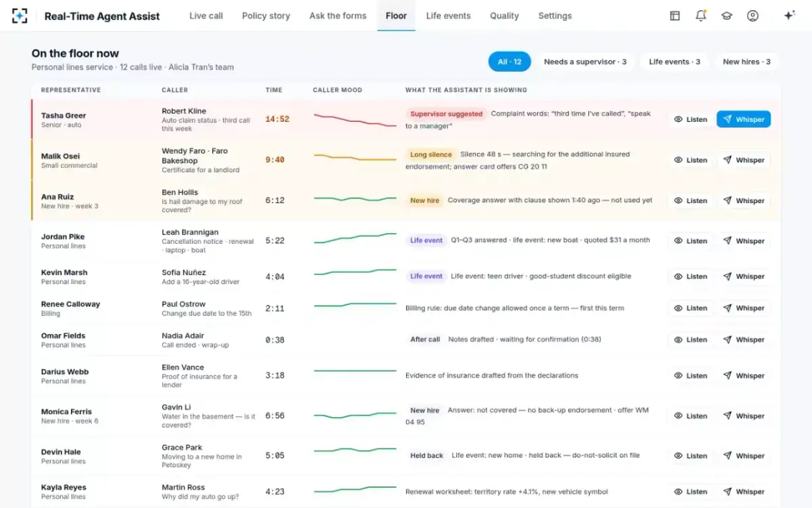Click the Caller Mood column header

338,90
